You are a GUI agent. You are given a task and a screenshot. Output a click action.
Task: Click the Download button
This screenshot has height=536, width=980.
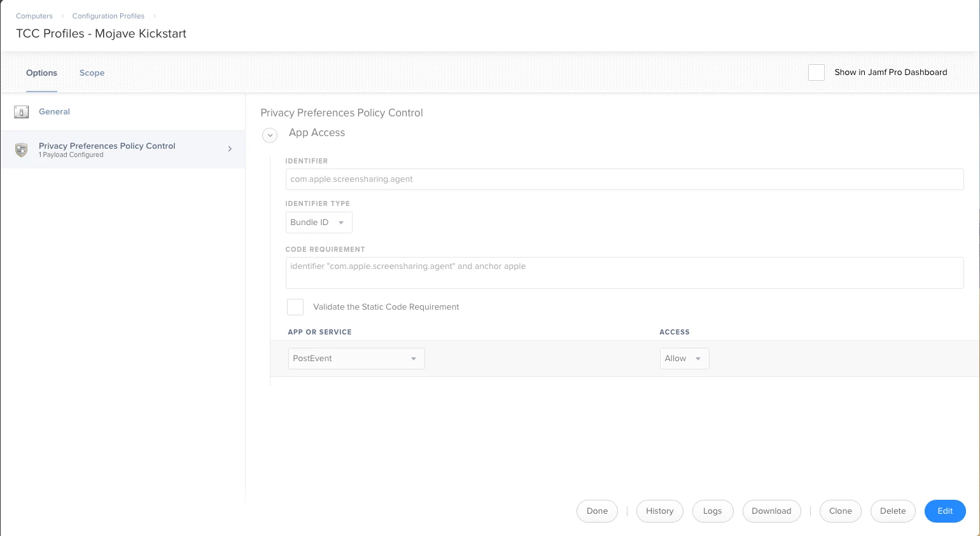coord(771,511)
